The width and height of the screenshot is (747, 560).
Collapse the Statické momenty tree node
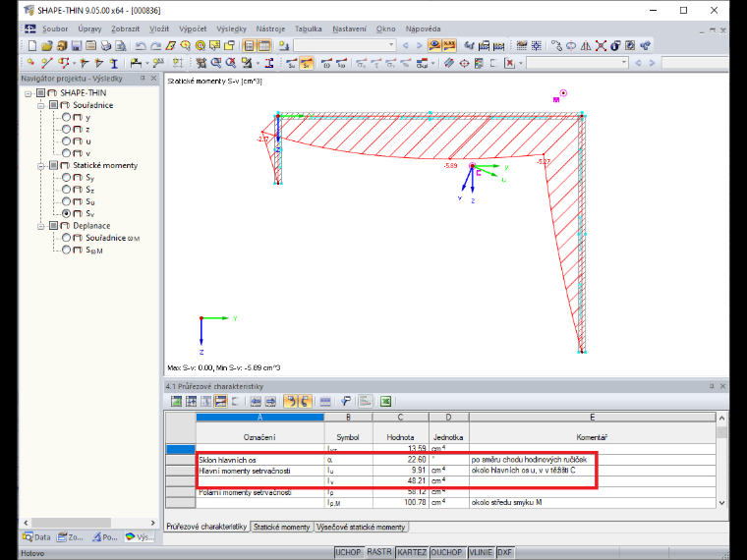click(41, 166)
